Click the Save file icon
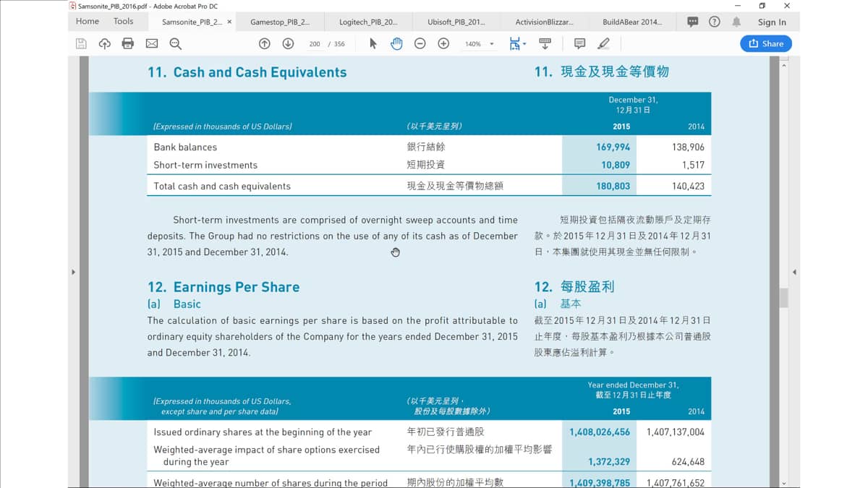This screenshot has height=488, width=868. 81,43
